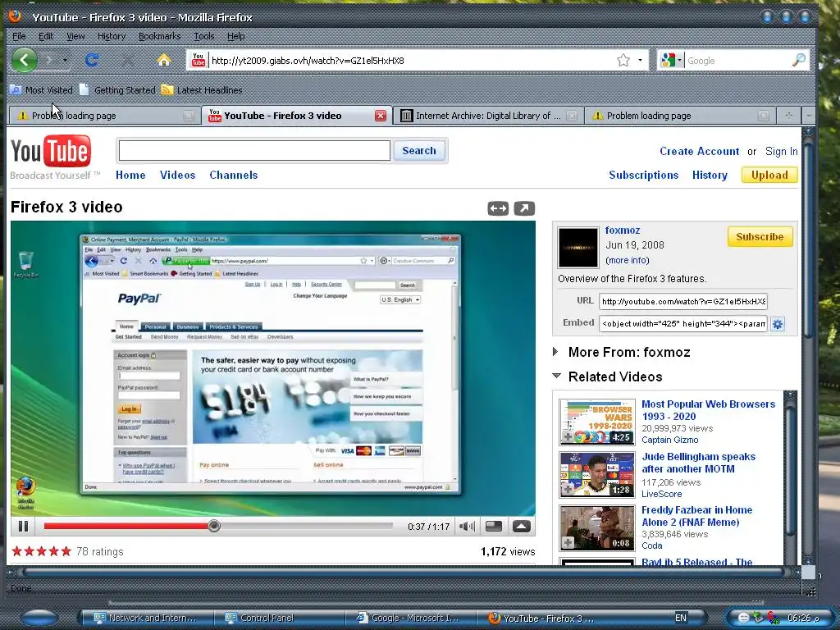Go back with the green Back arrow

pyautogui.click(x=24, y=60)
